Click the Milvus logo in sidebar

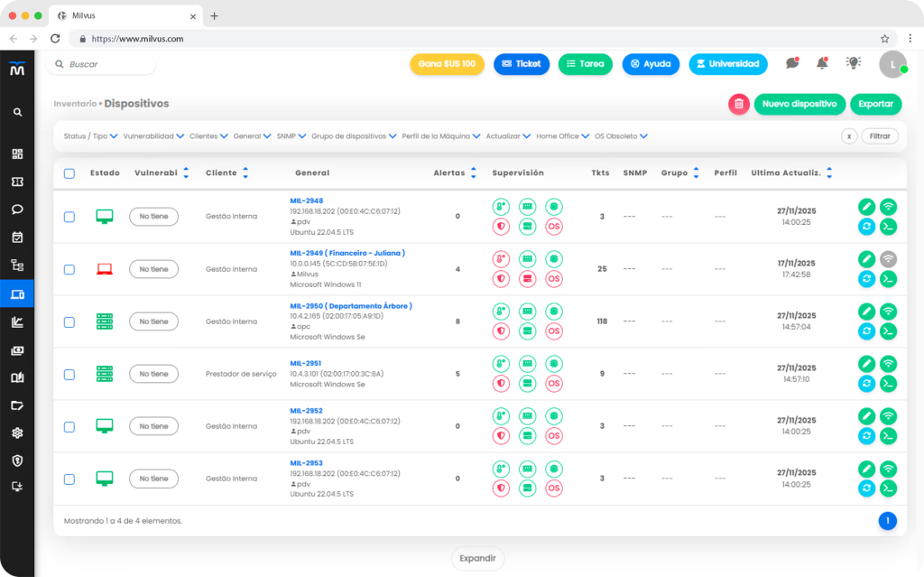click(17, 69)
